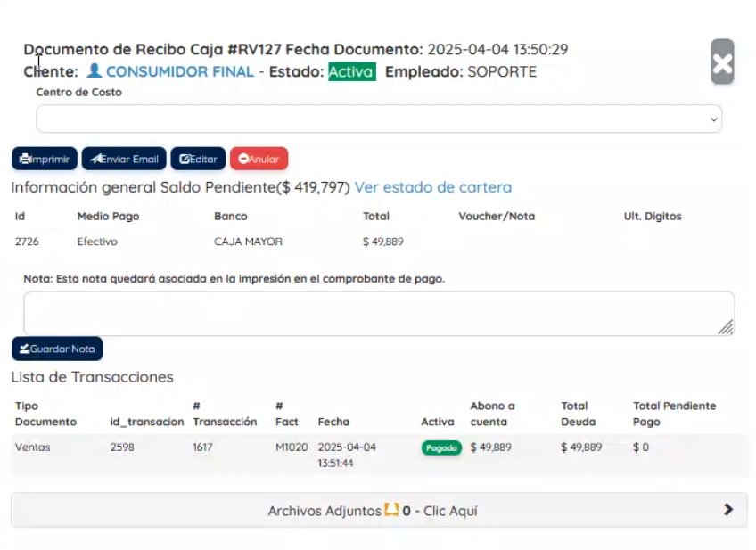Open the Centro de Costo dropdown
The image size is (756, 550).
pyautogui.click(x=379, y=119)
